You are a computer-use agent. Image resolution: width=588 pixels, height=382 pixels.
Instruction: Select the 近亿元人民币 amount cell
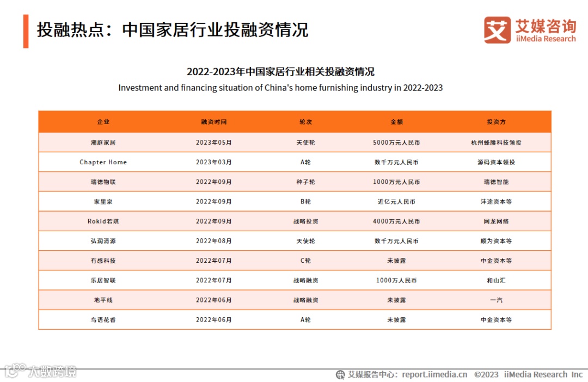coord(396,202)
